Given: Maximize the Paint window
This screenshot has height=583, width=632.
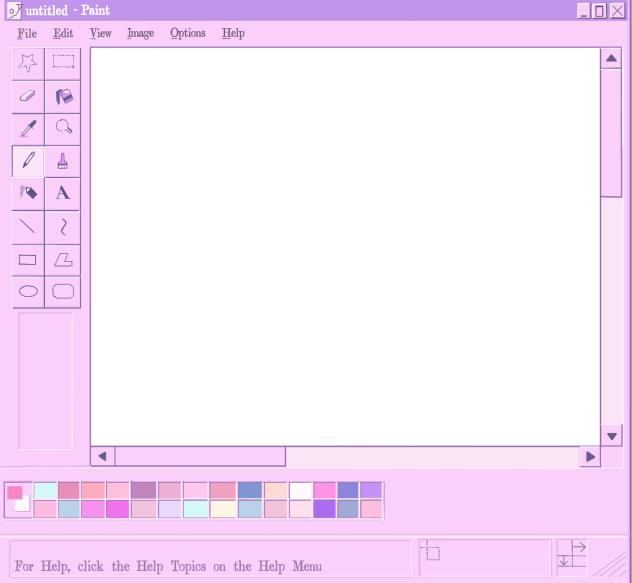Looking at the screenshot, I should click(600, 11).
